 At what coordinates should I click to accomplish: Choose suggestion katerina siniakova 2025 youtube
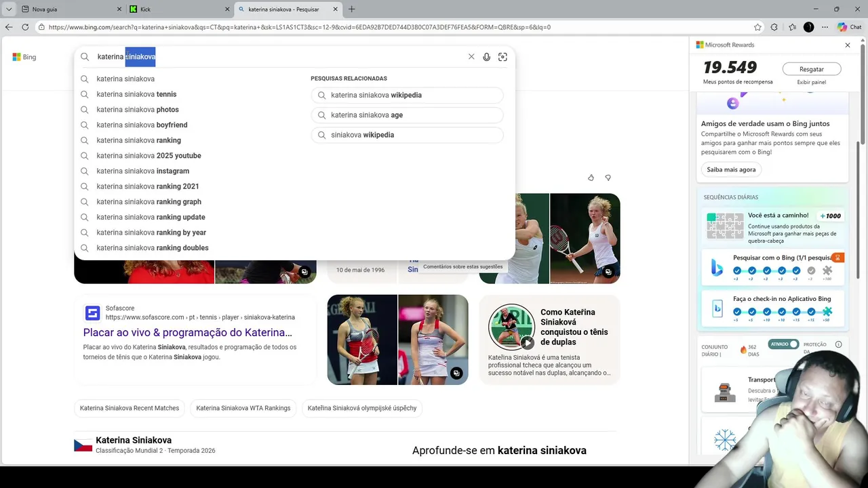pos(149,156)
